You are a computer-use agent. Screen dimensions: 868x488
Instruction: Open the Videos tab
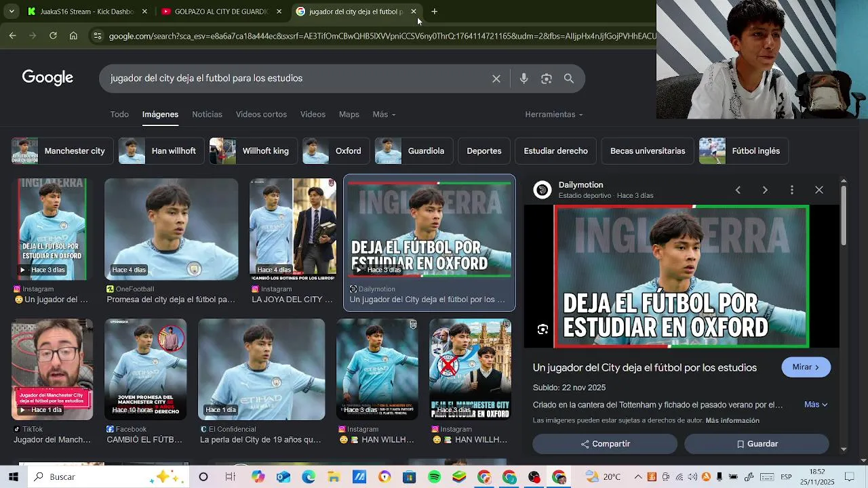tap(313, 115)
